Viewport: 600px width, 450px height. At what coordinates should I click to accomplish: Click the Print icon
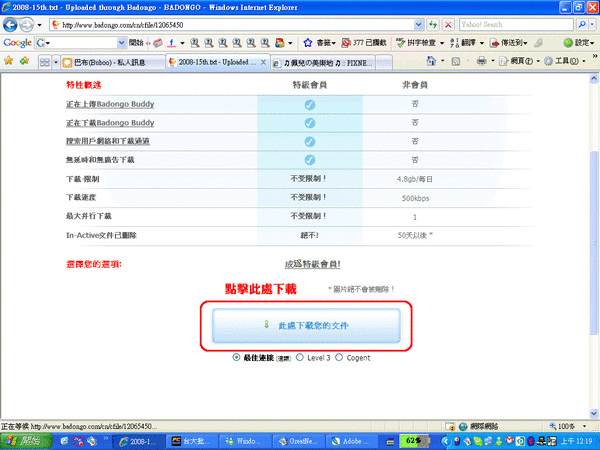tap(482, 61)
